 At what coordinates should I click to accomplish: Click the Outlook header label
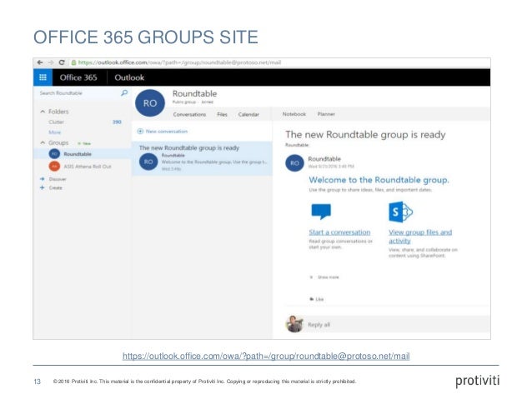coord(129,77)
